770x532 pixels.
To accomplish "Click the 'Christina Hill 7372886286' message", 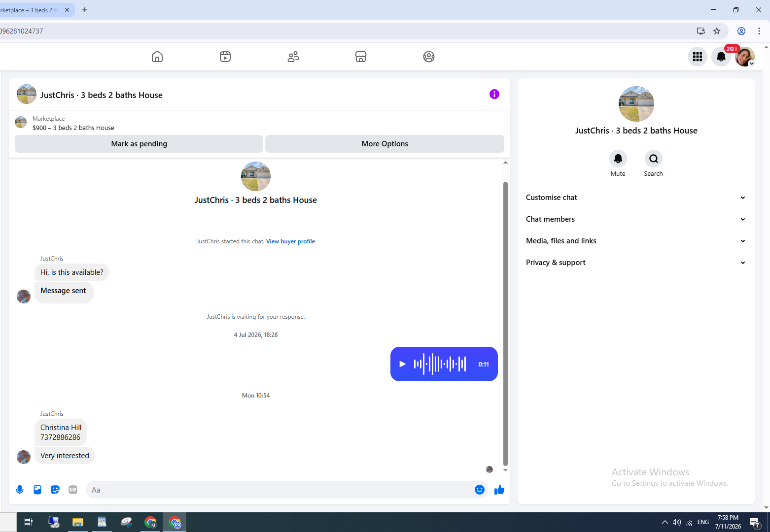I will 61,432.
